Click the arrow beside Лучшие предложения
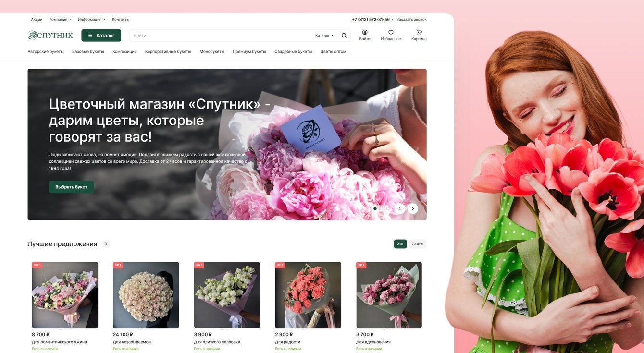Image resolution: width=644 pixels, height=353 pixels. point(106,244)
